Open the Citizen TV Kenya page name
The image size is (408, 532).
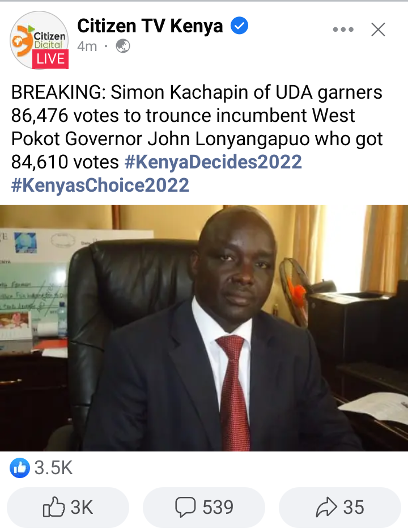point(150,26)
